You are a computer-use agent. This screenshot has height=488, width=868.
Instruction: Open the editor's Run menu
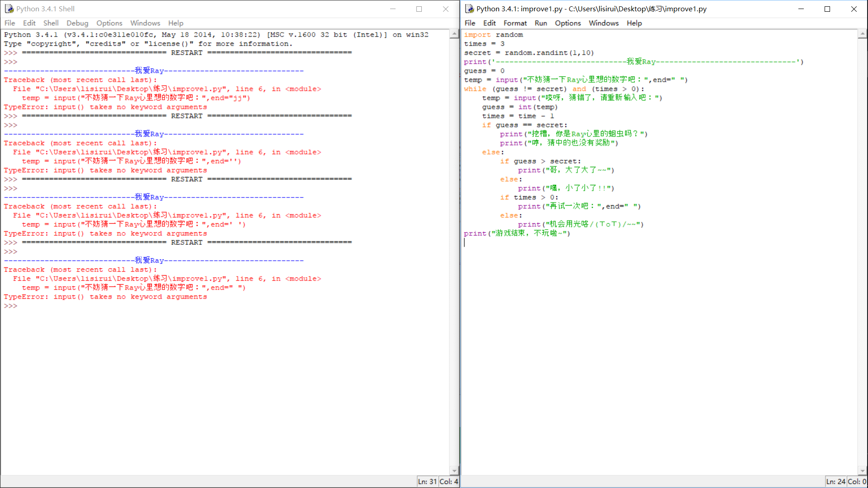point(541,23)
